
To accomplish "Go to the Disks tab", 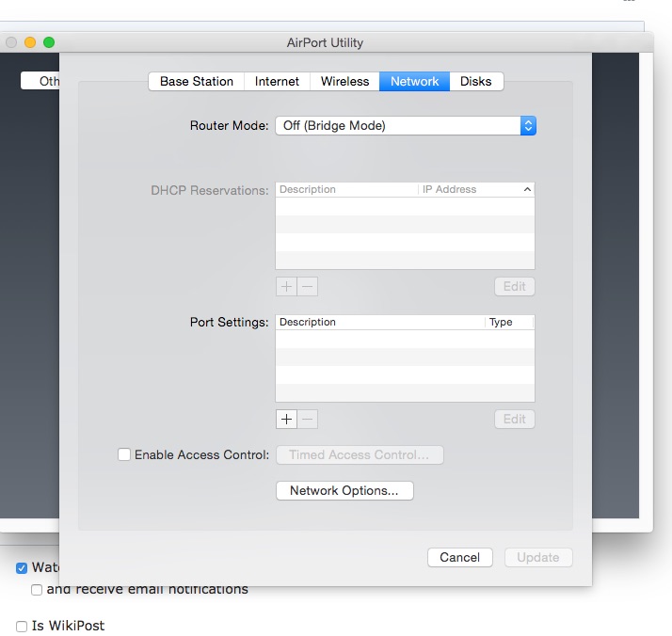I will click(476, 81).
